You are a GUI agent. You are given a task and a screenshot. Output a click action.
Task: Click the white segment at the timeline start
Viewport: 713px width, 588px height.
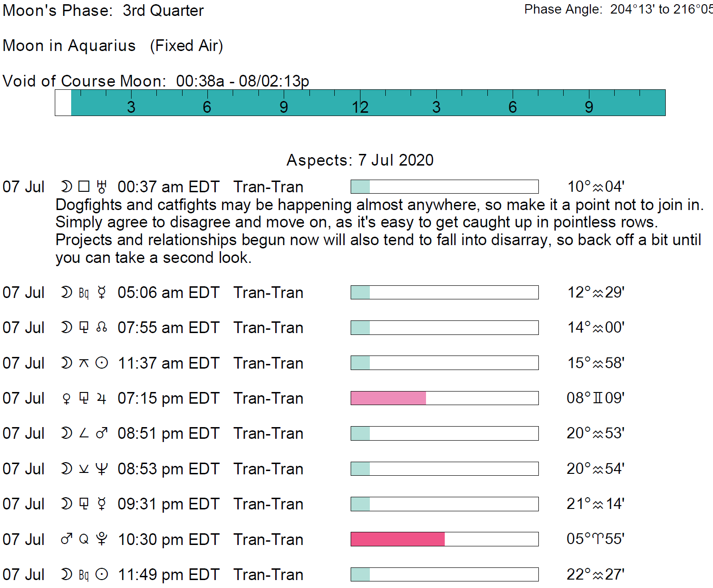tap(63, 103)
